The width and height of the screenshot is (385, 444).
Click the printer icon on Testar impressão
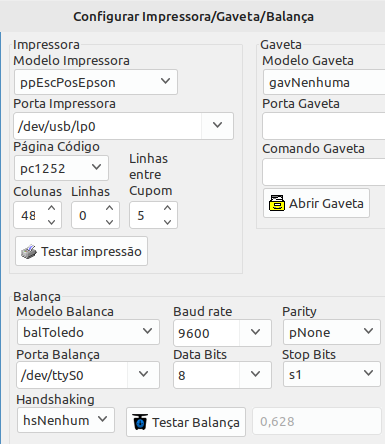(x=29, y=252)
